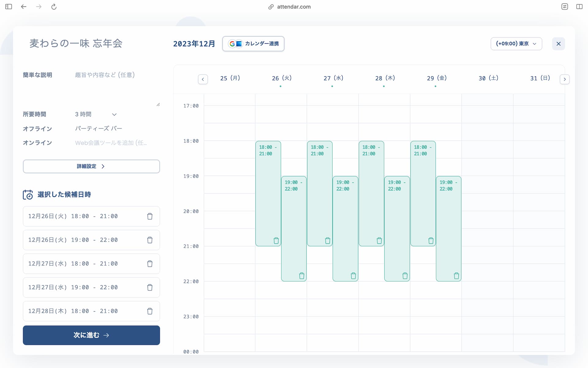The height and width of the screenshot is (368, 588).
Task: Click the オンライン Web会議ツール field
Action: (x=116, y=143)
